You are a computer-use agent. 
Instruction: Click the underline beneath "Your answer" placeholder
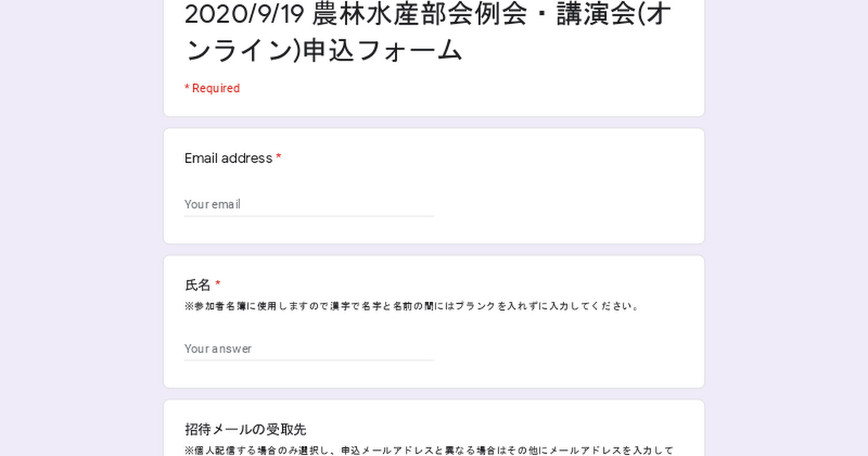coord(309,360)
